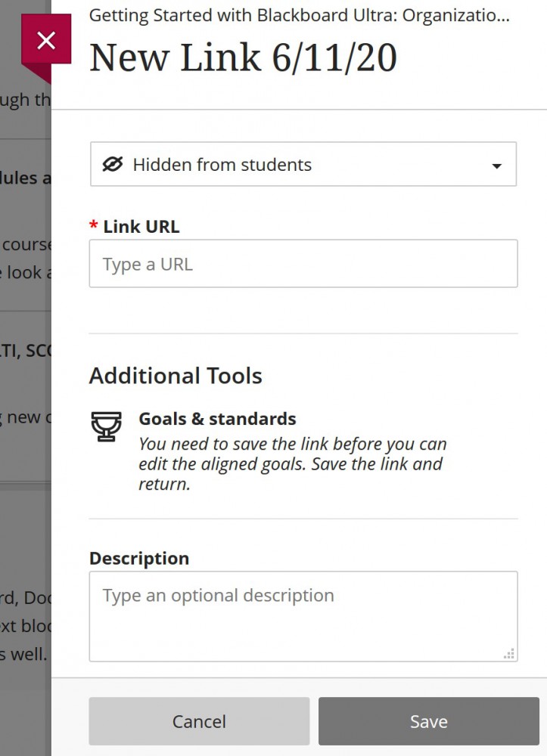
Task: Click the Goals & standards trophy icon
Action: 107,426
